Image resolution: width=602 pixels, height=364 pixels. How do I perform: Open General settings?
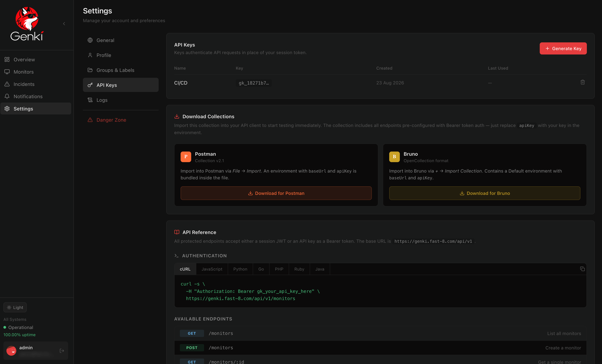pyautogui.click(x=121, y=40)
